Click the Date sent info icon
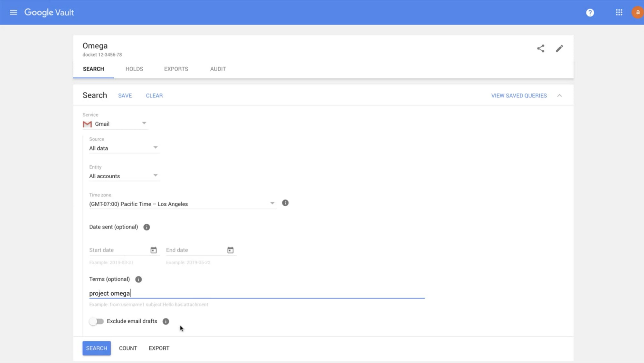Viewport: 644px width, 363px height. [x=147, y=227]
